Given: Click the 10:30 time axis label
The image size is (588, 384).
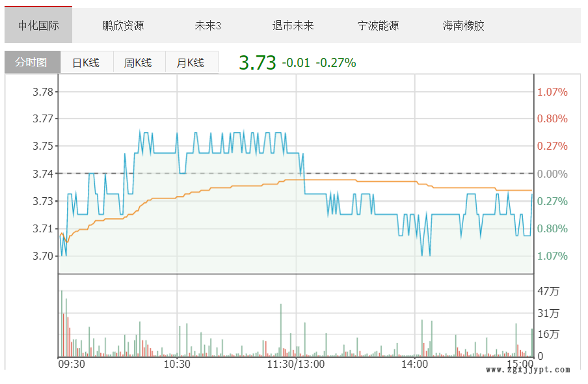Looking at the screenshot, I should click(x=177, y=364).
